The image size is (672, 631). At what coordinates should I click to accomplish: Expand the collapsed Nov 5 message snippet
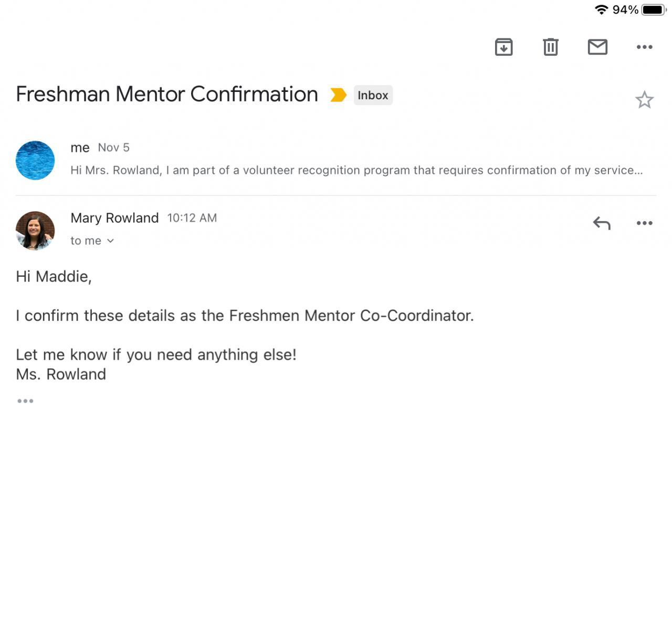356,170
